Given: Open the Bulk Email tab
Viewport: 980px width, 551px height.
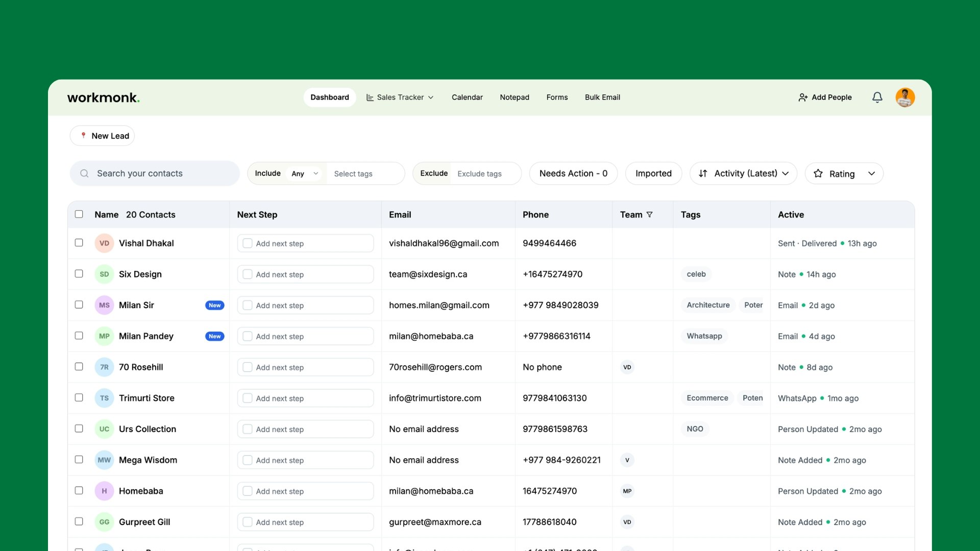Looking at the screenshot, I should (x=602, y=97).
